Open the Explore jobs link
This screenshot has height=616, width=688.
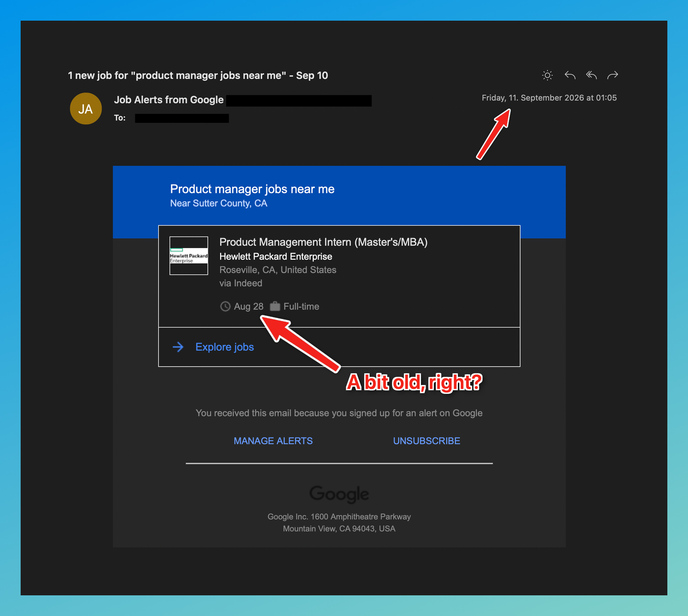point(225,347)
